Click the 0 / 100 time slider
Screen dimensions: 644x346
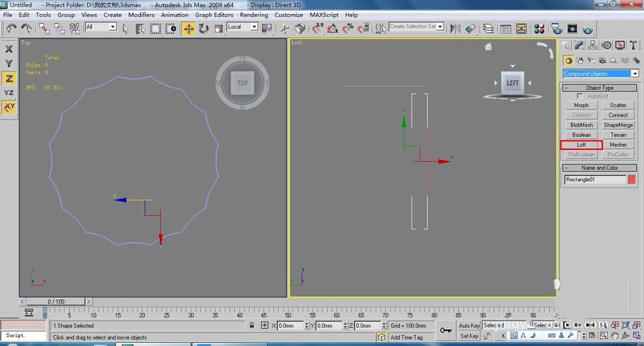pyautogui.click(x=56, y=302)
